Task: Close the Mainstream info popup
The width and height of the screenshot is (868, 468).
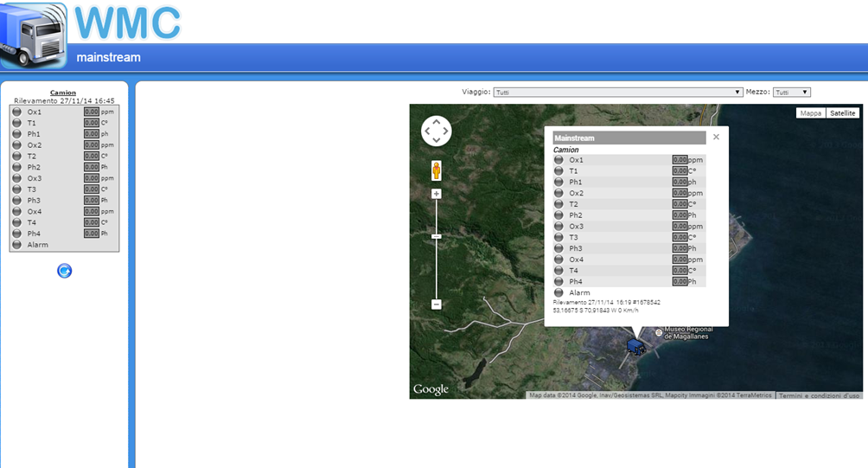Action: point(716,137)
